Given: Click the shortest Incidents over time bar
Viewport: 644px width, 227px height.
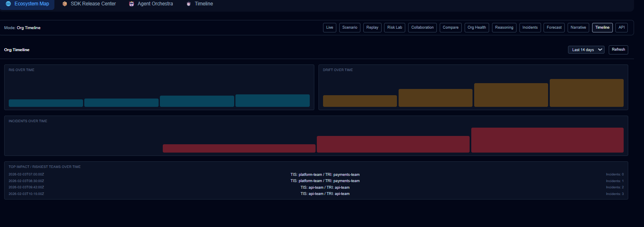Looking at the screenshot, I should pos(239,148).
